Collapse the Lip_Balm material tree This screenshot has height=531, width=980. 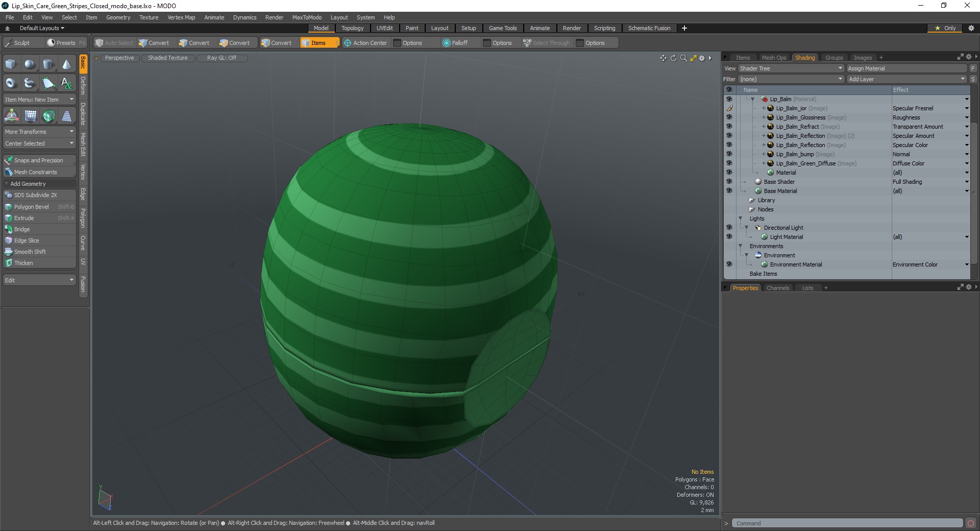[752, 99]
